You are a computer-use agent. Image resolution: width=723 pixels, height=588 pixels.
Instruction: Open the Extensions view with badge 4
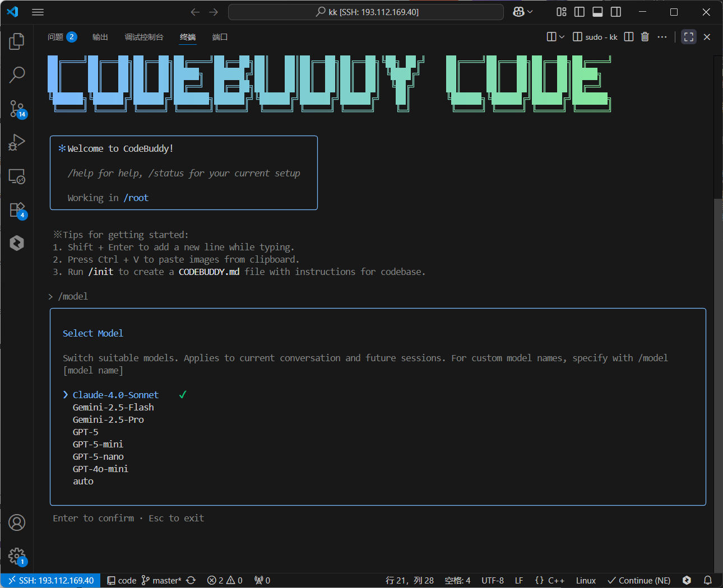17,210
